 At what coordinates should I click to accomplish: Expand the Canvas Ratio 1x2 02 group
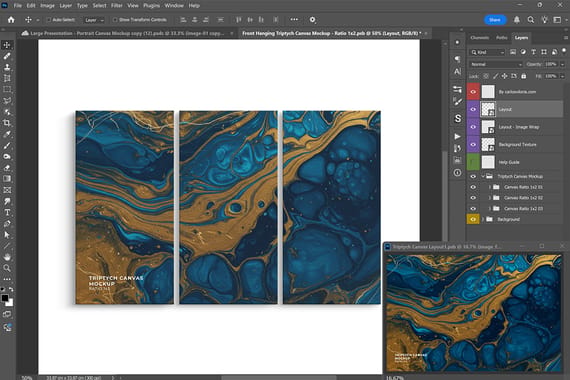point(490,198)
